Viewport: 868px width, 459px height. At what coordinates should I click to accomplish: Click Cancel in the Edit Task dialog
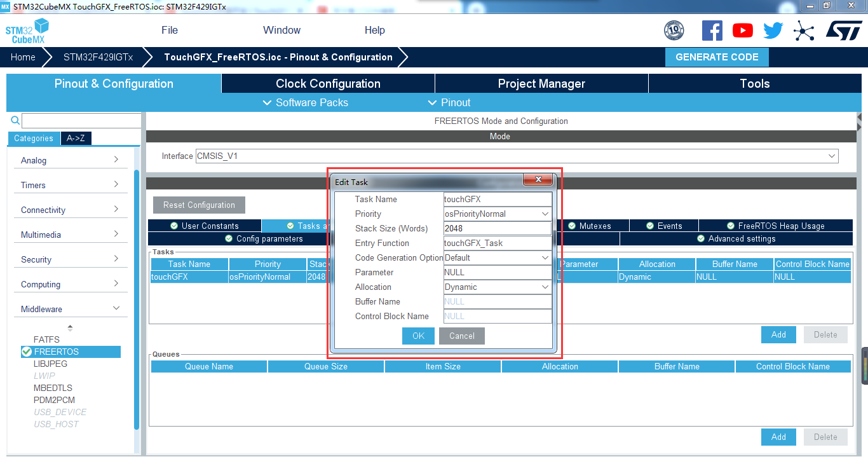[462, 336]
